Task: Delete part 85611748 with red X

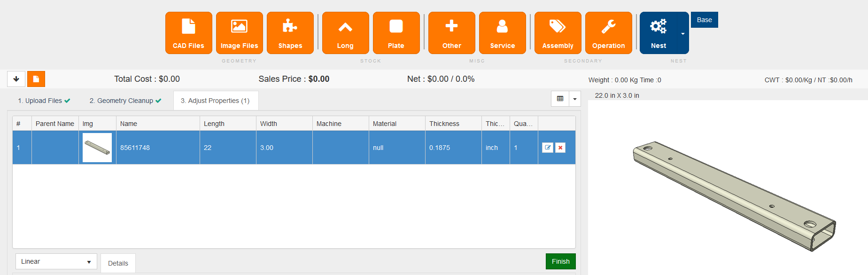Action: point(560,148)
